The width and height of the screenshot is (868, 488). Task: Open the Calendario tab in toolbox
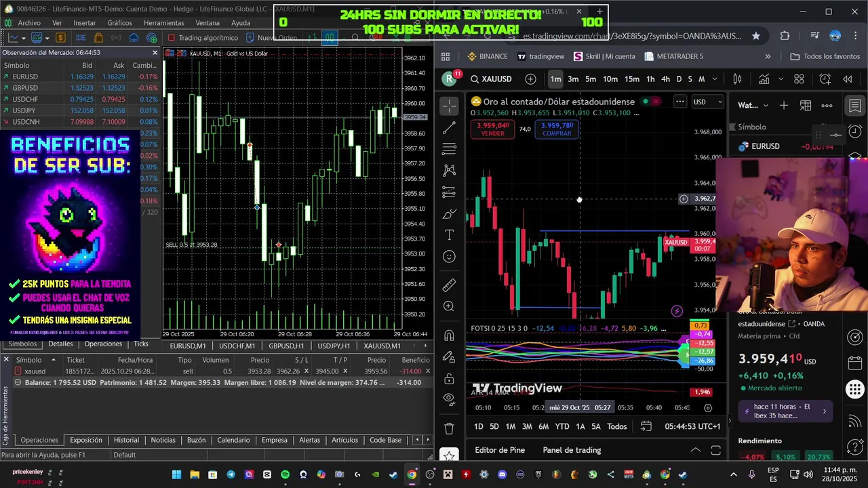[233, 440]
